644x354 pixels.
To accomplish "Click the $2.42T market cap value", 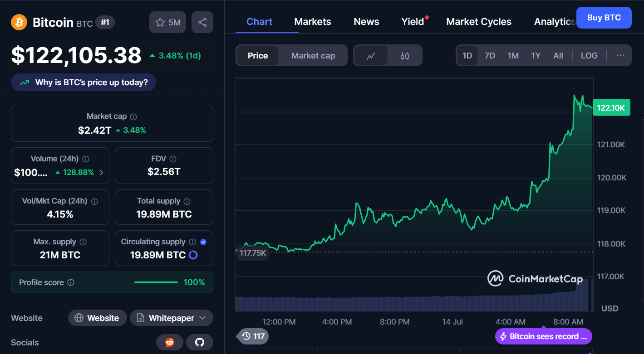I will tap(94, 130).
